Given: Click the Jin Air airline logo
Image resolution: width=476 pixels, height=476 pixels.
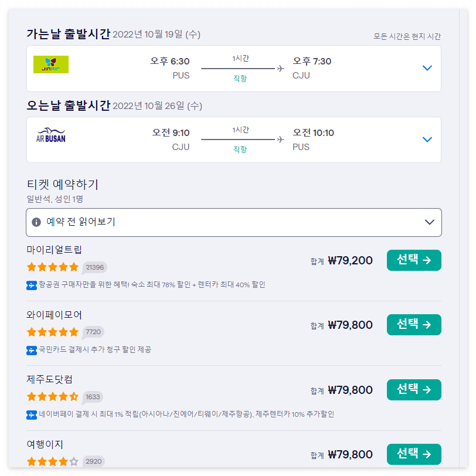Looking at the screenshot, I should (x=50, y=64).
